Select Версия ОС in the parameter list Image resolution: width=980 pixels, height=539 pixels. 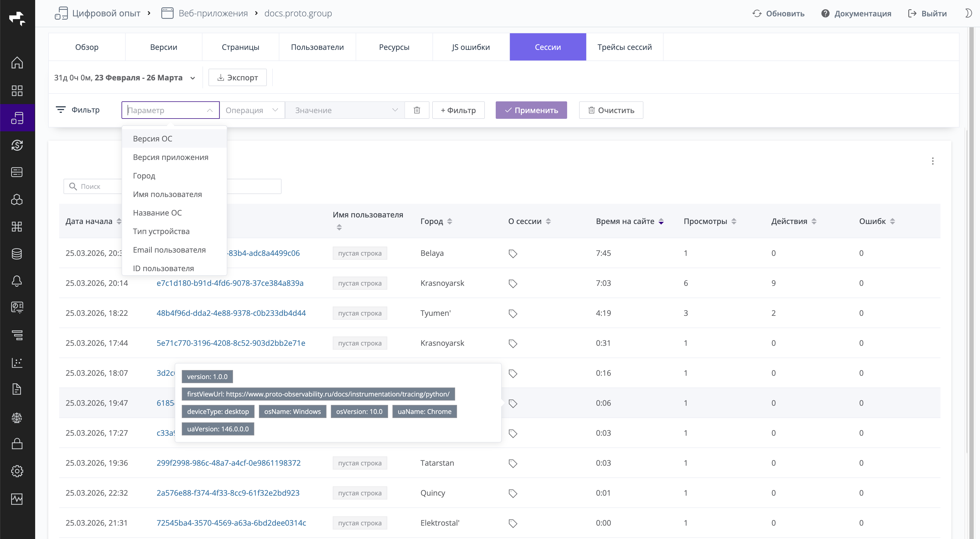point(153,138)
